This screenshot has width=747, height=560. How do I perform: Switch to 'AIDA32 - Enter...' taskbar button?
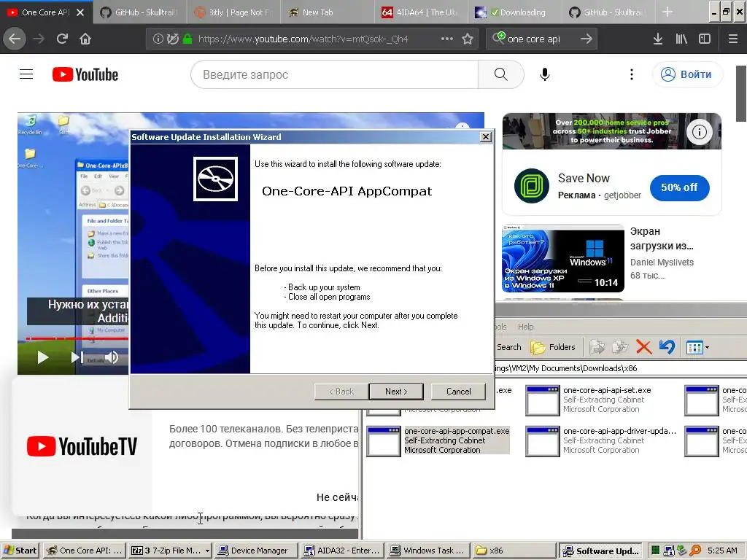(x=342, y=551)
